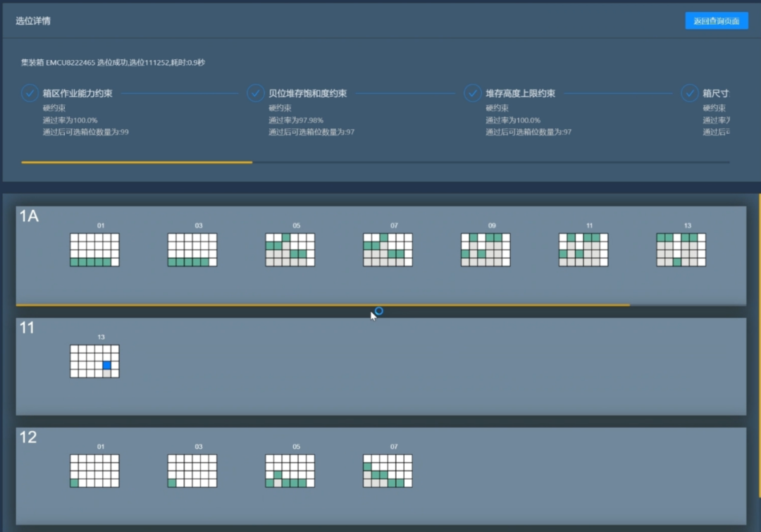The width and height of the screenshot is (761, 532).
Task: Open bay 07 grid in block 12
Action: [388, 471]
